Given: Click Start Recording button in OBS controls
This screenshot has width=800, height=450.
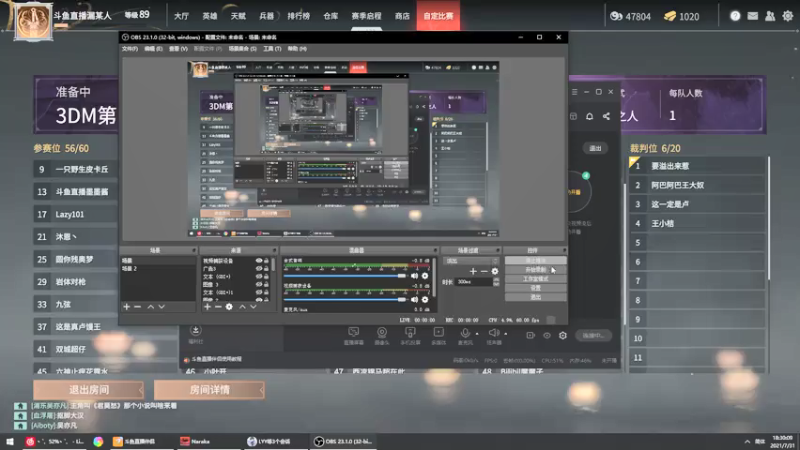Looking at the screenshot, I should coord(535,270).
